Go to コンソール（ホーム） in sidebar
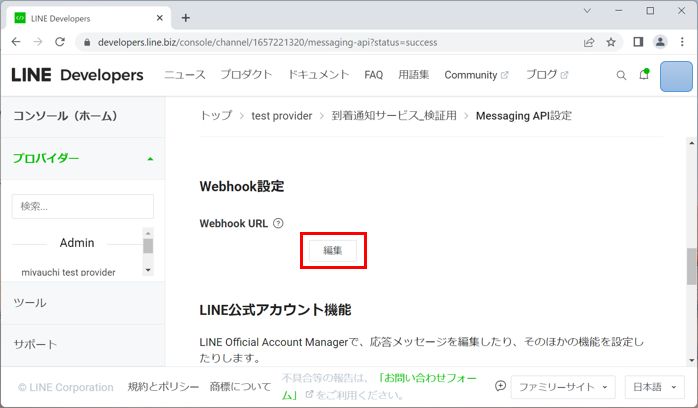 coord(65,116)
